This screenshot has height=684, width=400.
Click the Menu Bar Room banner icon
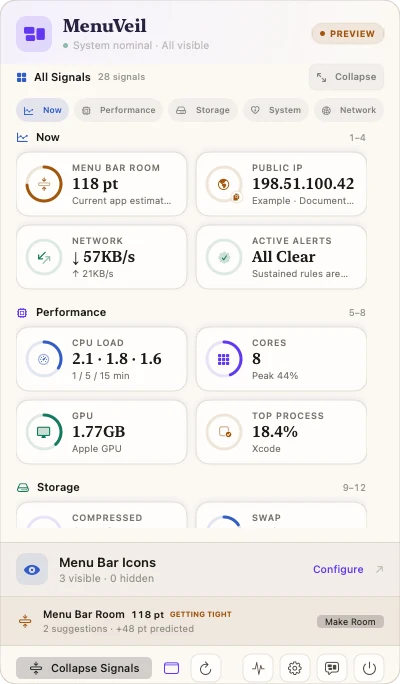[x=25, y=621]
